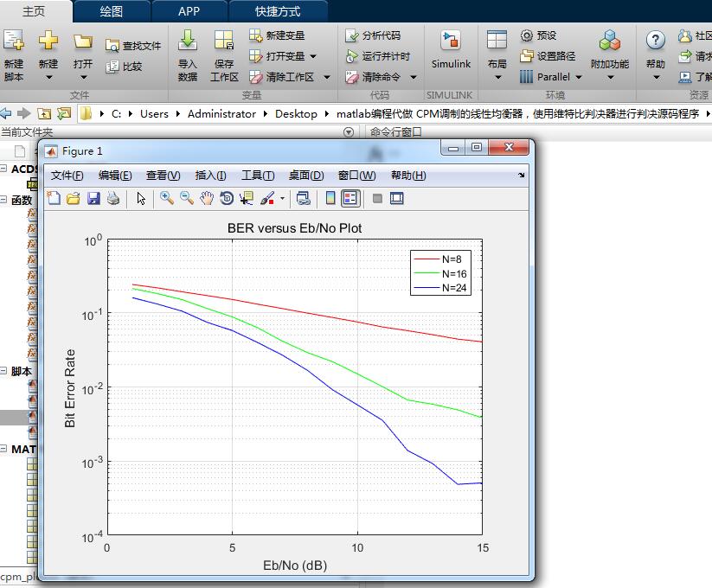Save the figure with floppy icon
Viewport: 712px width, 588px height.
(93, 198)
